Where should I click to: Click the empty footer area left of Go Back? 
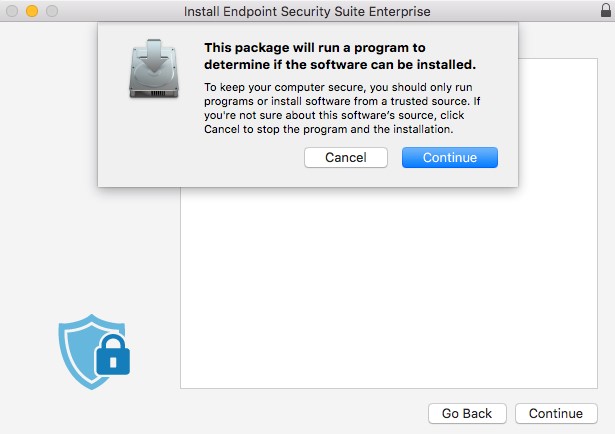click(250, 413)
